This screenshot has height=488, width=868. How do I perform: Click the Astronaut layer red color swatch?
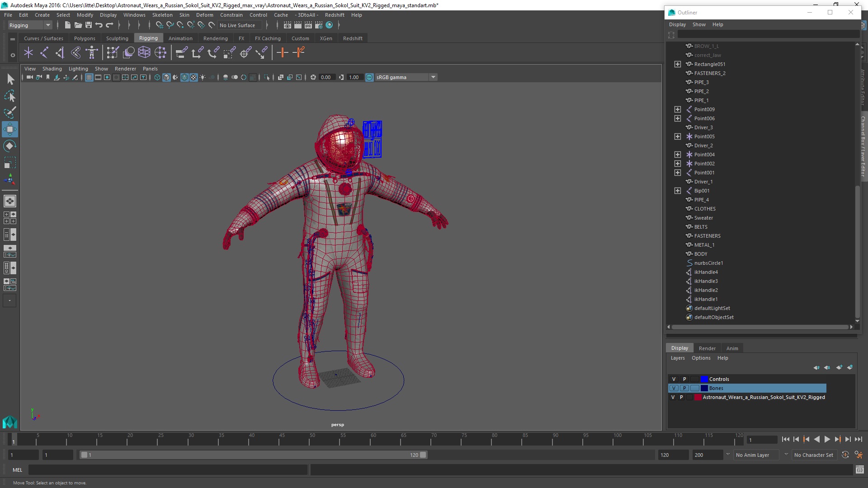pyautogui.click(x=698, y=397)
